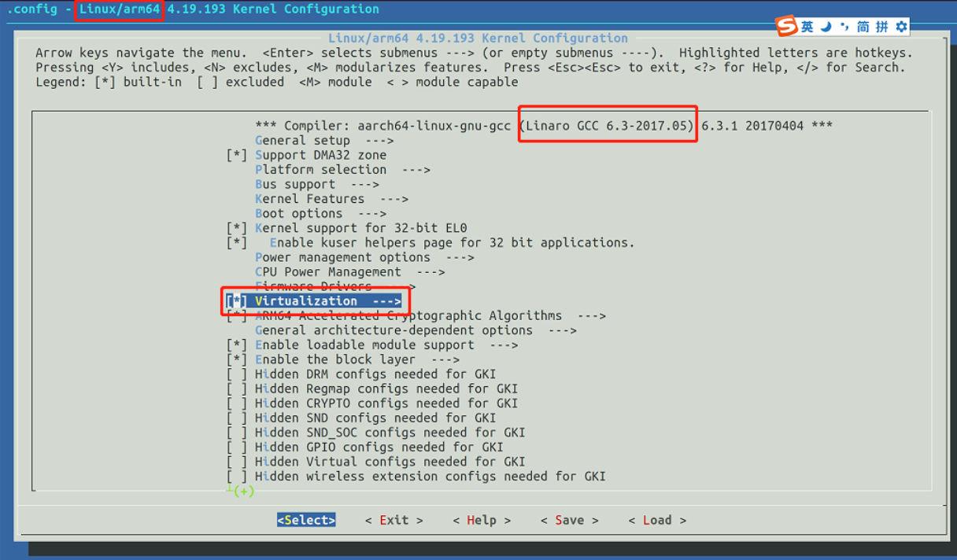Click the Save button
Image resolution: width=957 pixels, height=560 pixels.
click(569, 520)
